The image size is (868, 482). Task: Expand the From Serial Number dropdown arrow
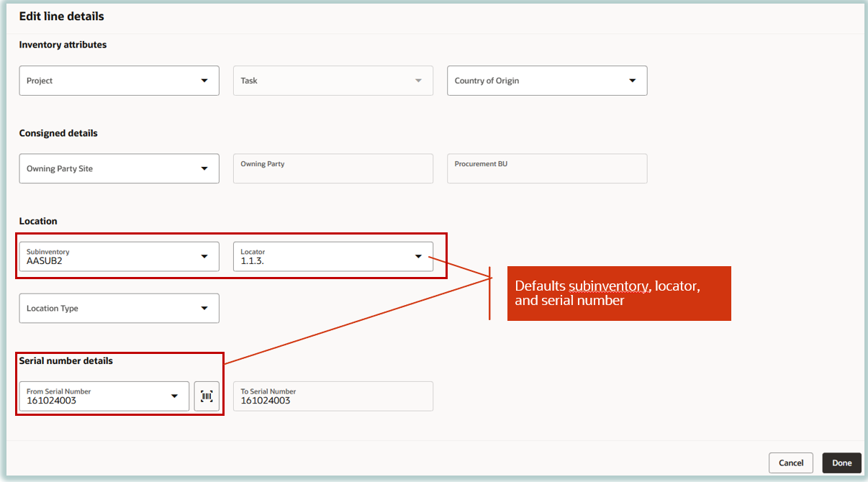[x=174, y=396]
